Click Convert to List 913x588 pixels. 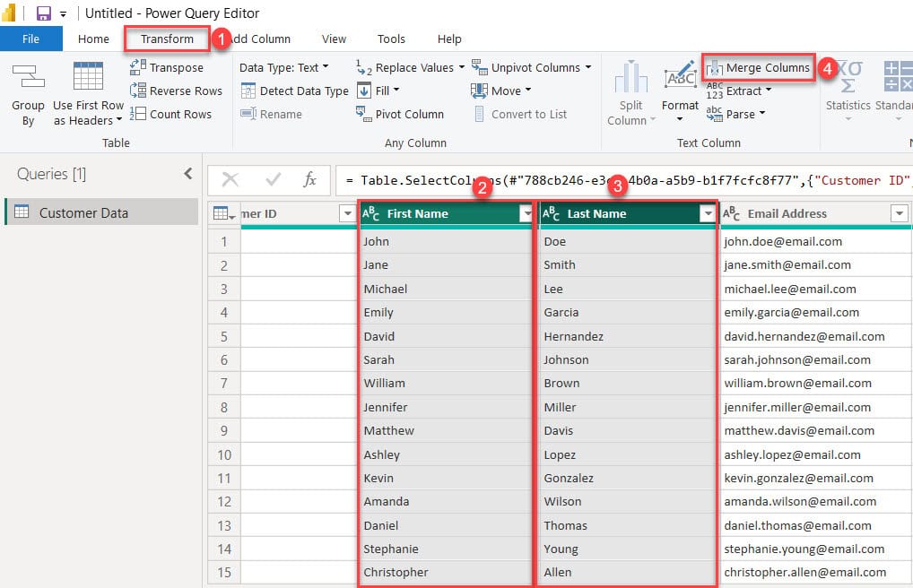(x=519, y=114)
